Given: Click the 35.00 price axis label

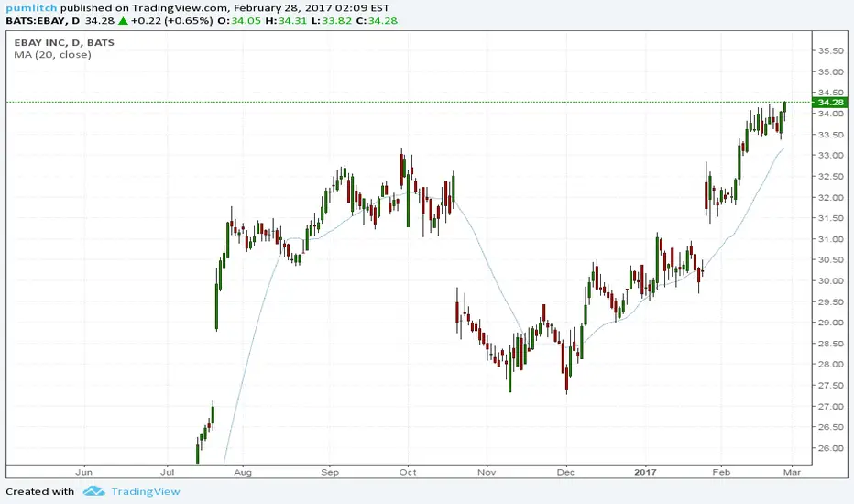Looking at the screenshot, I should (x=830, y=71).
